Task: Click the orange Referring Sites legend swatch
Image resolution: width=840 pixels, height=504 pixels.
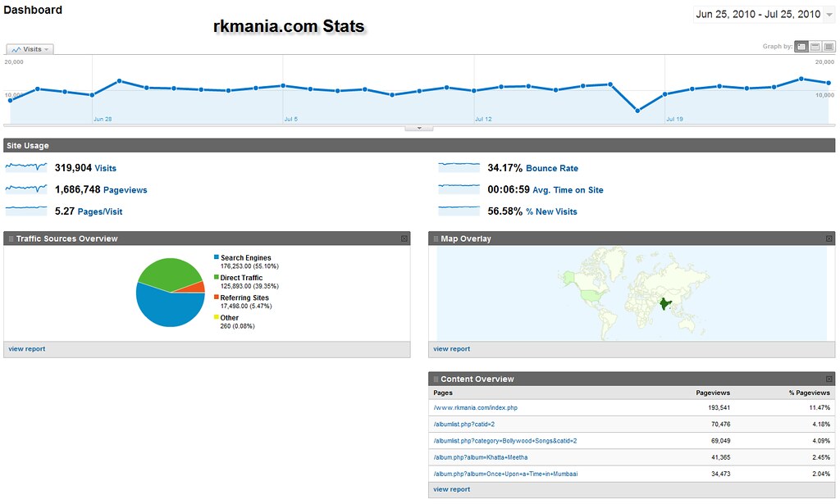Action: click(x=217, y=297)
